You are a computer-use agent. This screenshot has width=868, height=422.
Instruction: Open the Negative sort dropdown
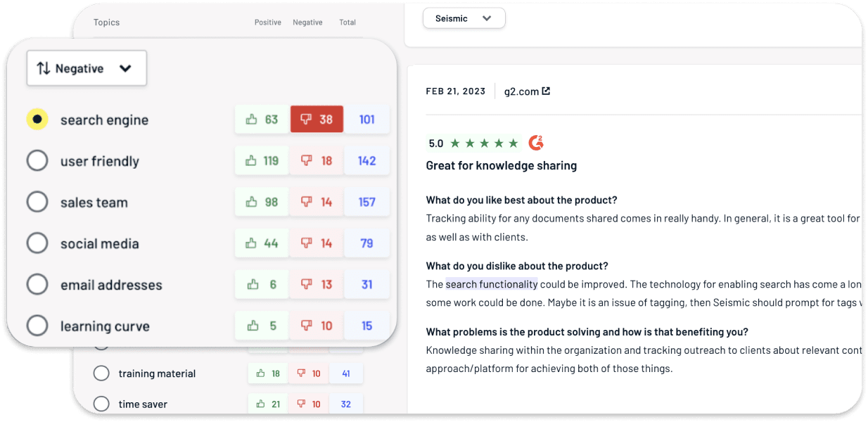87,68
